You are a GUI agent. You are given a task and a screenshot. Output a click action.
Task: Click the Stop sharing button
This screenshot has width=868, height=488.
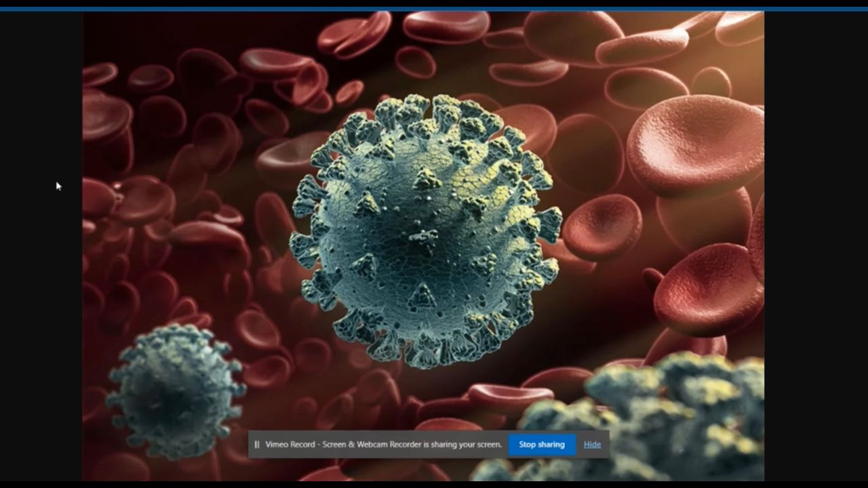(541, 445)
